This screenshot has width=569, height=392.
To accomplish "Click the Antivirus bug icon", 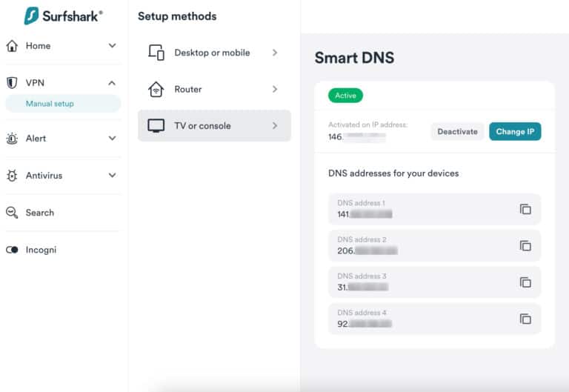I will [12, 176].
